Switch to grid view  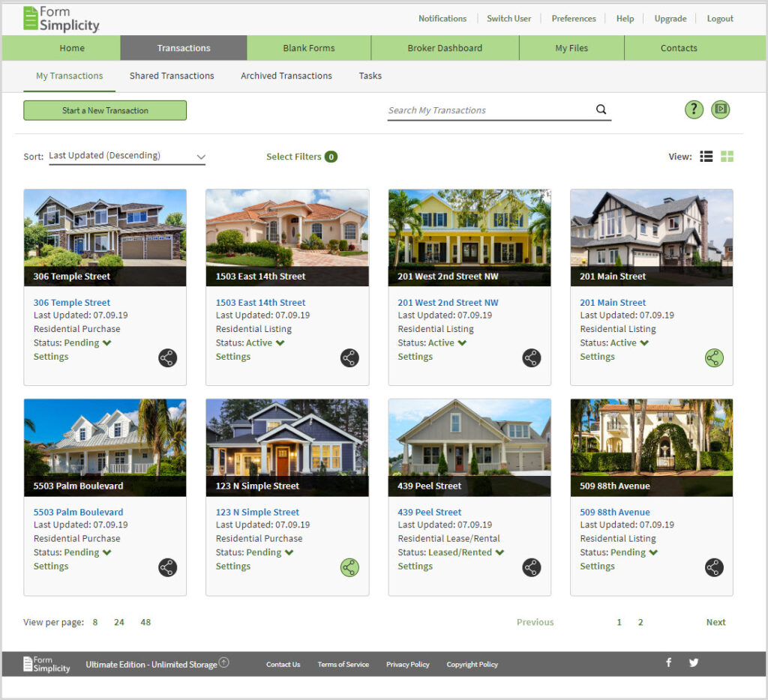(727, 157)
